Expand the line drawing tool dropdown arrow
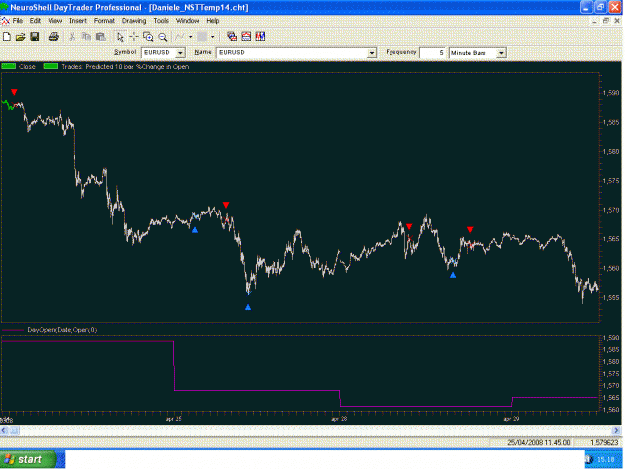 191,37
